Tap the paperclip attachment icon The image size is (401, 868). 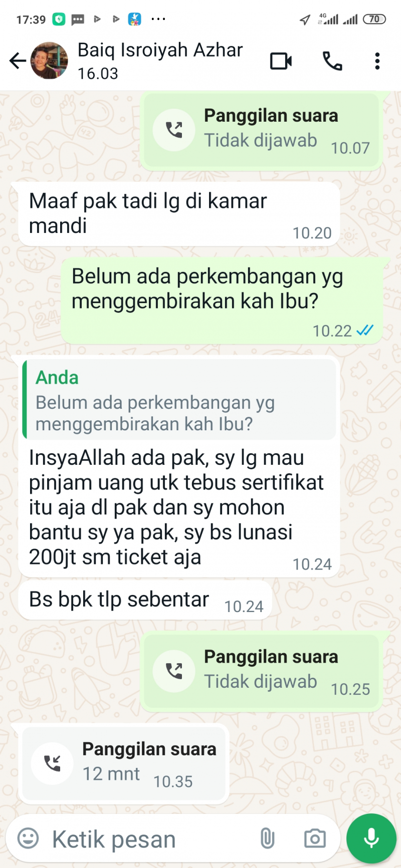(267, 838)
